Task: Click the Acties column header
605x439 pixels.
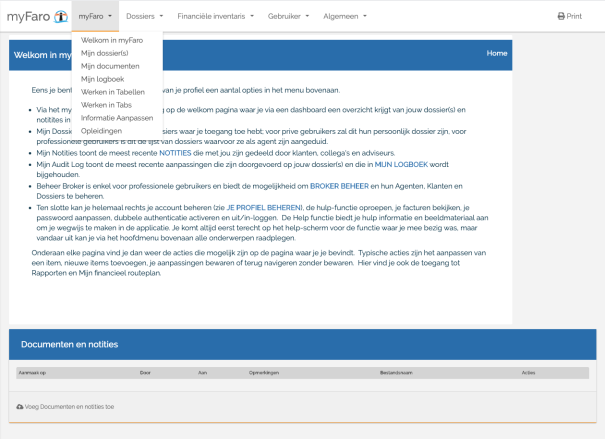Action: click(528, 373)
